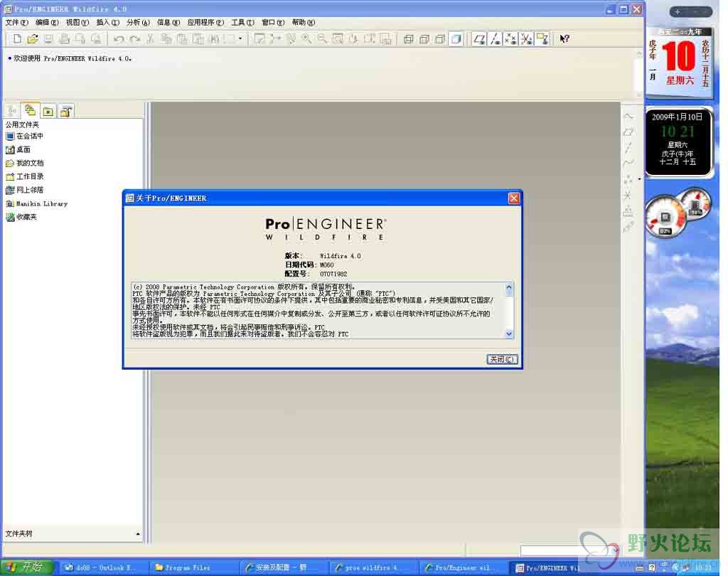Select No hidden display style icon
728x576 pixels.
point(440,39)
